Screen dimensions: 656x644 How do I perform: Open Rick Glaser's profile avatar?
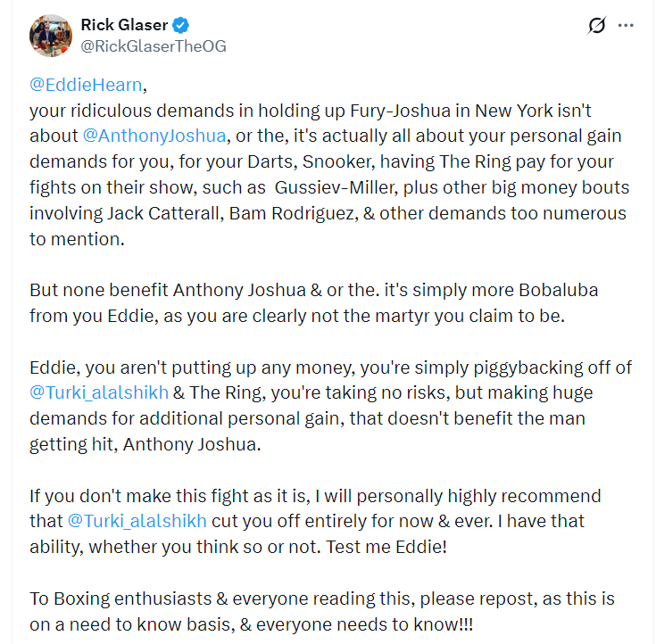(x=51, y=36)
